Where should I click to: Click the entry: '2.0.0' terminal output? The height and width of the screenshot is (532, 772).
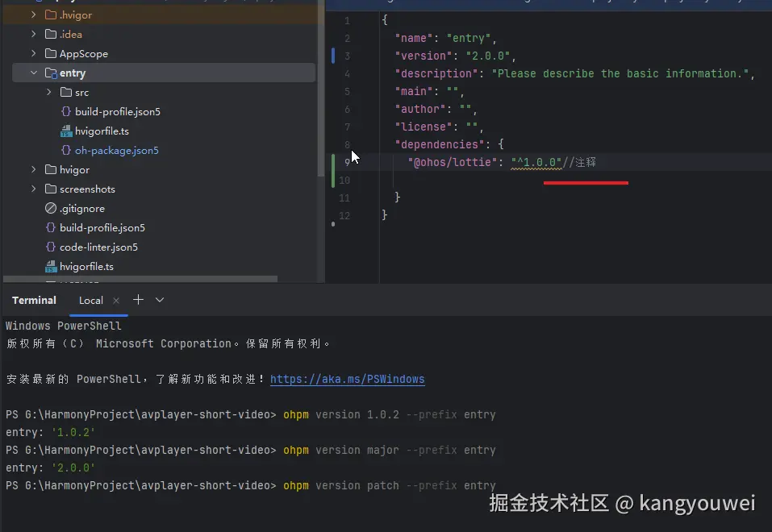(x=50, y=468)
